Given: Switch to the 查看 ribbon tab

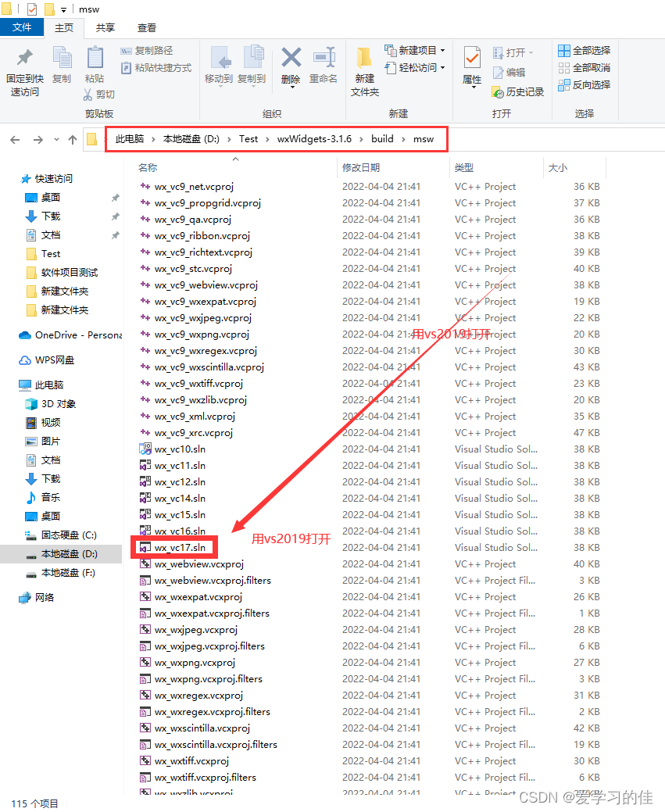Looking at the screenshot, I should [x=147, y=28].
